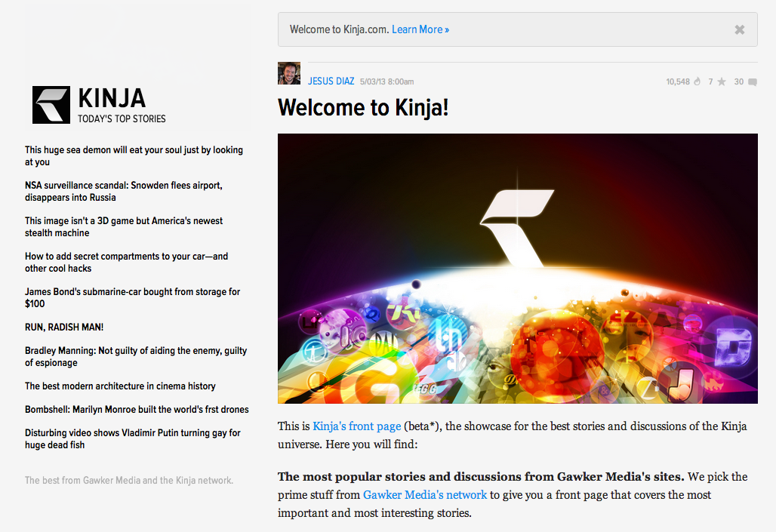
Task: Click the 10,548 view count
Action: 678,81
